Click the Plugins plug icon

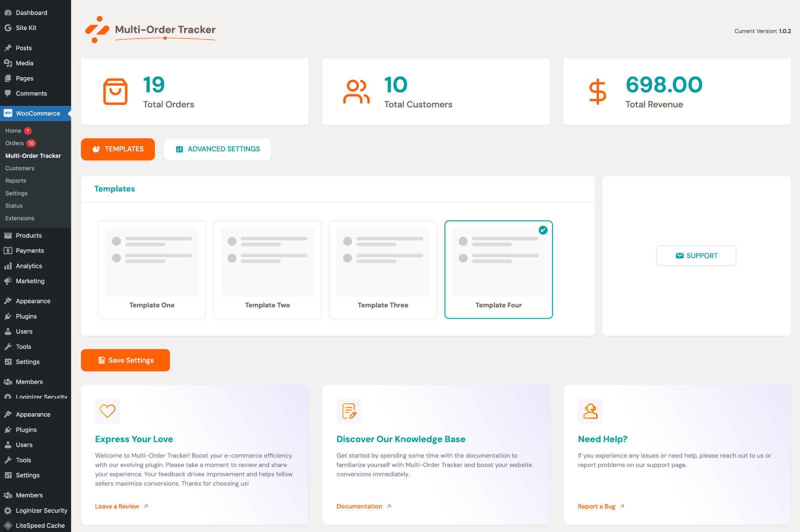coord(8,316)
